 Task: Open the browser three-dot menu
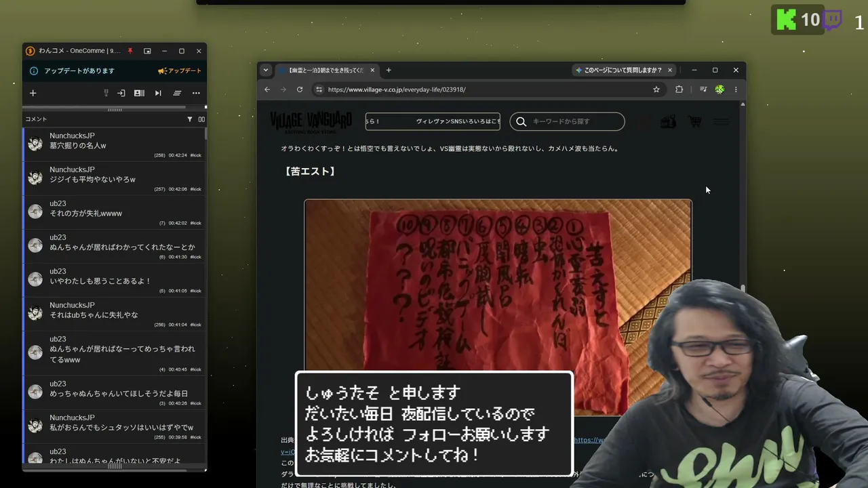pos(736,89)
